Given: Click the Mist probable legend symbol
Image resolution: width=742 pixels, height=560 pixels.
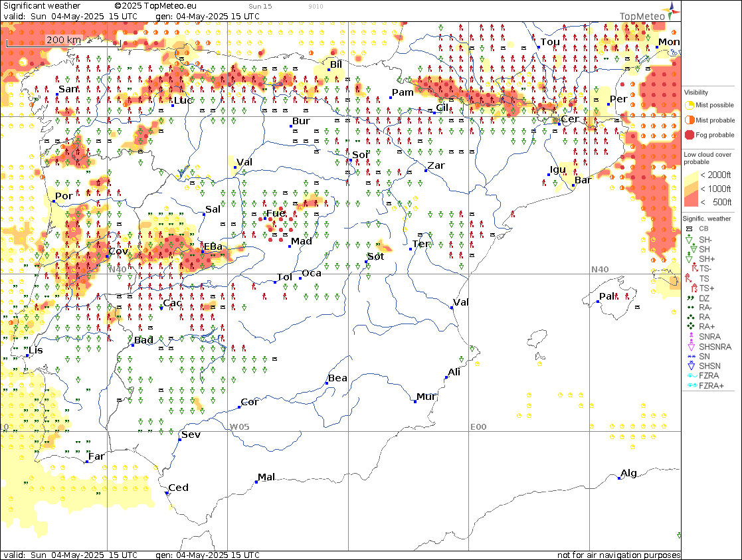Looking at the screenshot, I should 690,120.
